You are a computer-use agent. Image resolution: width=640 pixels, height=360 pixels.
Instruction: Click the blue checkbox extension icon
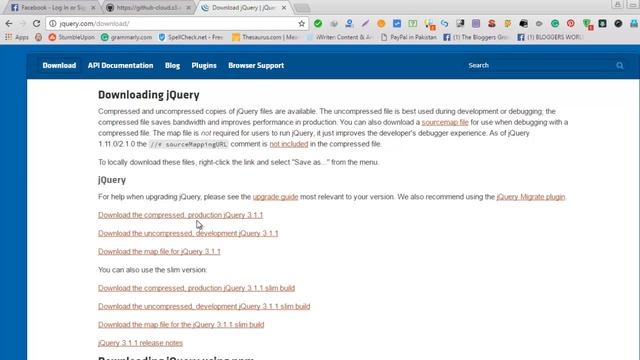tap(397, 24)
